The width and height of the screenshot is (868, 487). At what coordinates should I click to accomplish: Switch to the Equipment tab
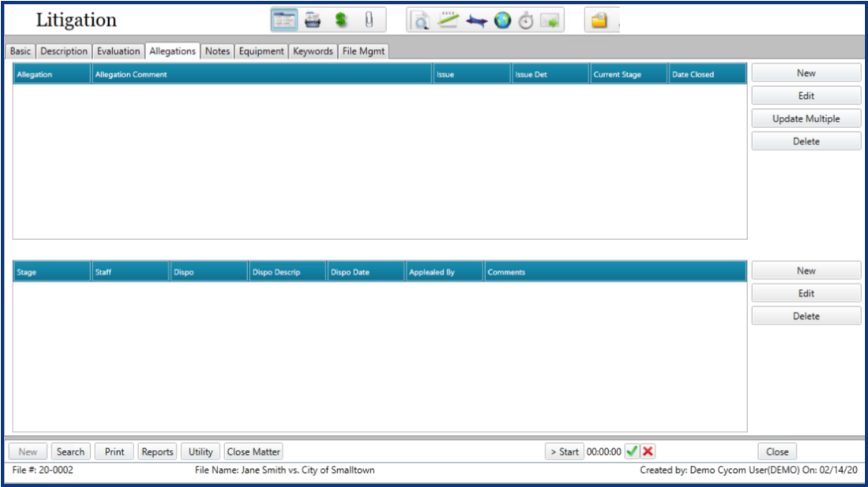pos(261,51)
